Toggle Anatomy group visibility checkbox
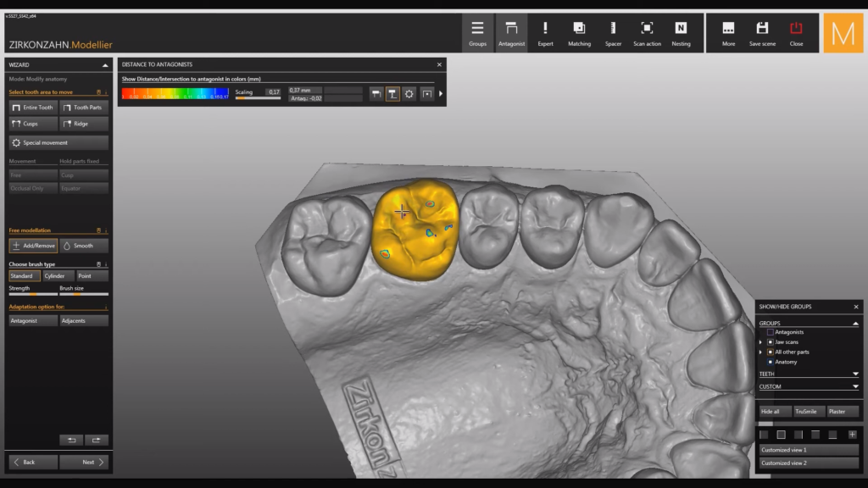The height and width of the screenshot is (488, 868). pos(770,362)
